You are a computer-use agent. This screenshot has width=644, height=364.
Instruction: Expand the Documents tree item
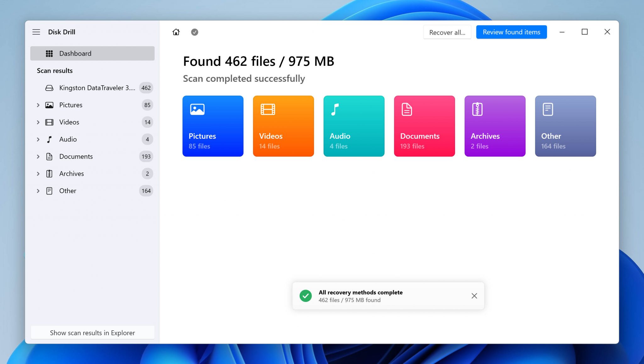[38, 156]
